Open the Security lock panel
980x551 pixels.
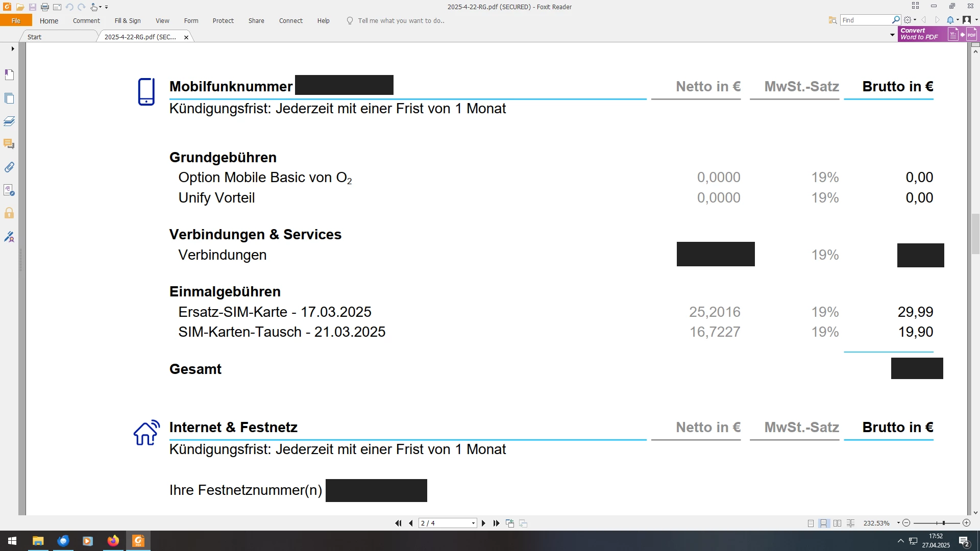click(9, 213)
